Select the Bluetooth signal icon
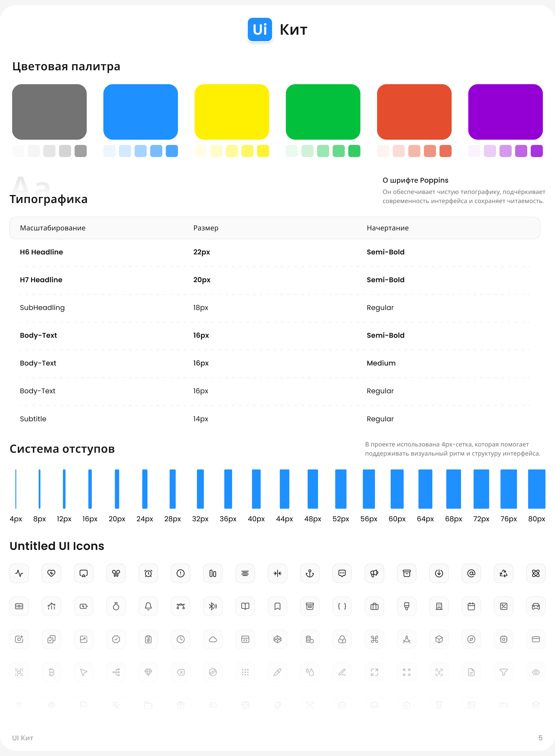 (x=213, y=606)
